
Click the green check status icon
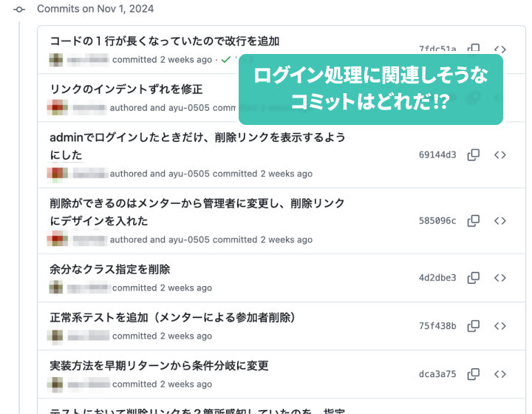(x=225, y=60)
